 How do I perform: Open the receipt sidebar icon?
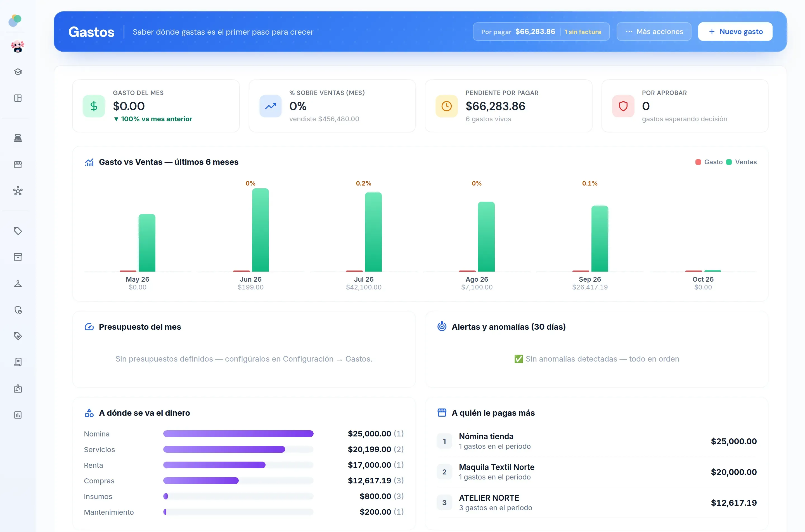(x=18, y=362)
